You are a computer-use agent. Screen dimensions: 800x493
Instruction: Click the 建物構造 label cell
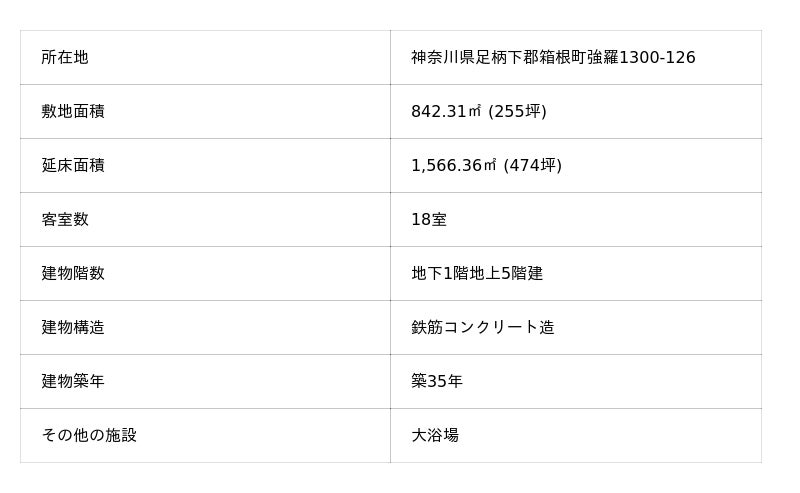pyautogui.click(x=73, y=328)
